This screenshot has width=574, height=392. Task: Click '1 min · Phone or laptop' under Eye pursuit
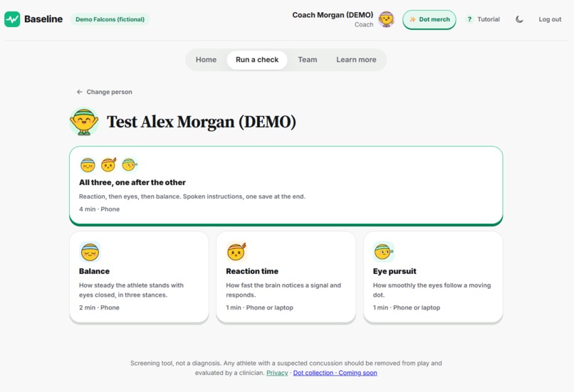click(x=407, y=307)
